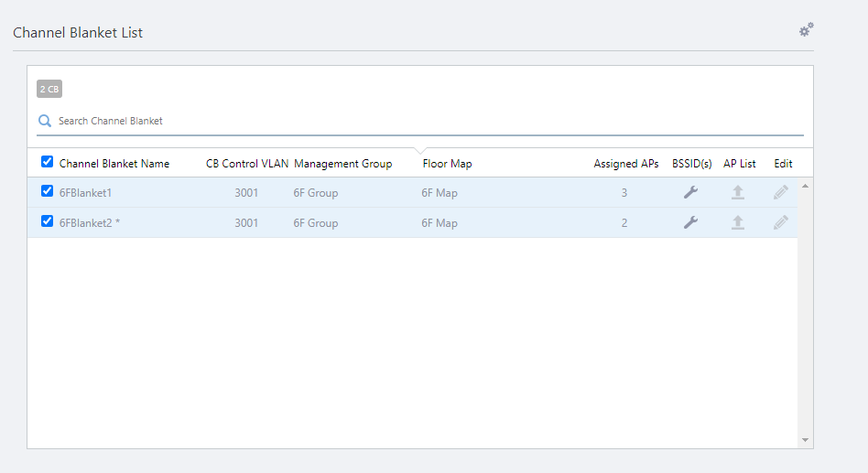Edit 6FBlanket2 using pencil icon

coord(781,222)
